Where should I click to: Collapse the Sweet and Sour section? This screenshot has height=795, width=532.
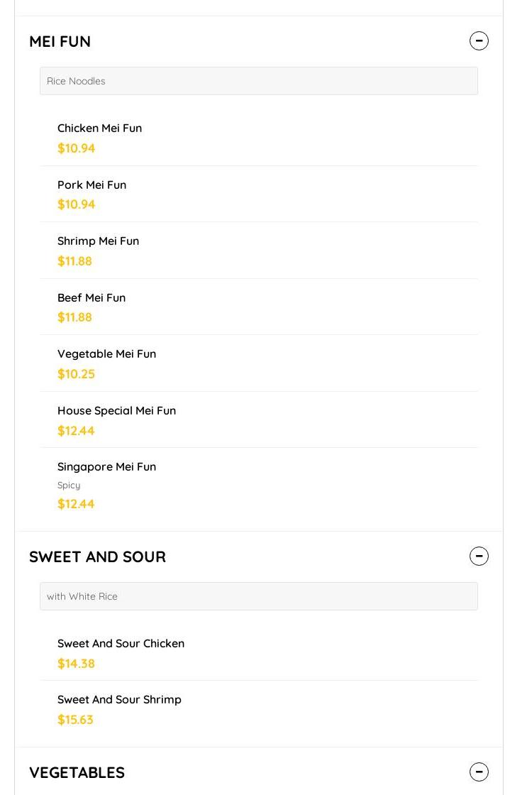[479, 556]
